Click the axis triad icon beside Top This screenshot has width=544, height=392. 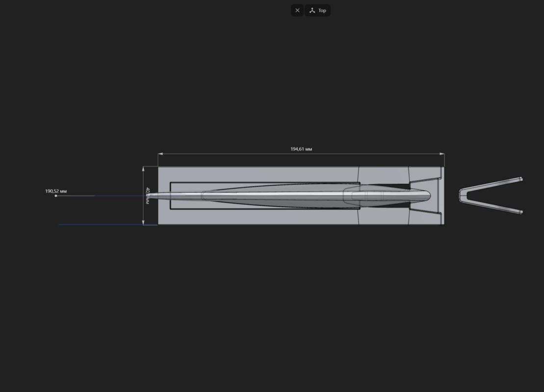click(x=312, y=10)
